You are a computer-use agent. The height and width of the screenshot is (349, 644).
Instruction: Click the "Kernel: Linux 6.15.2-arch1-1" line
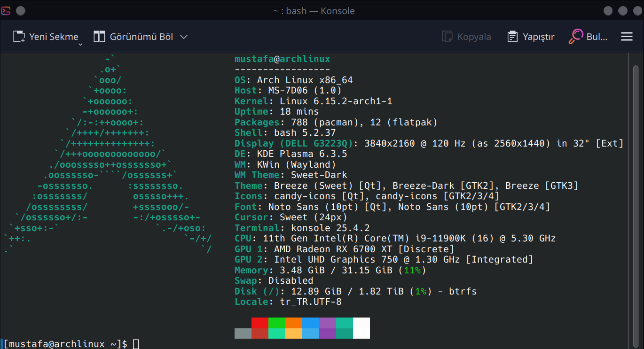tap(314, 101)
